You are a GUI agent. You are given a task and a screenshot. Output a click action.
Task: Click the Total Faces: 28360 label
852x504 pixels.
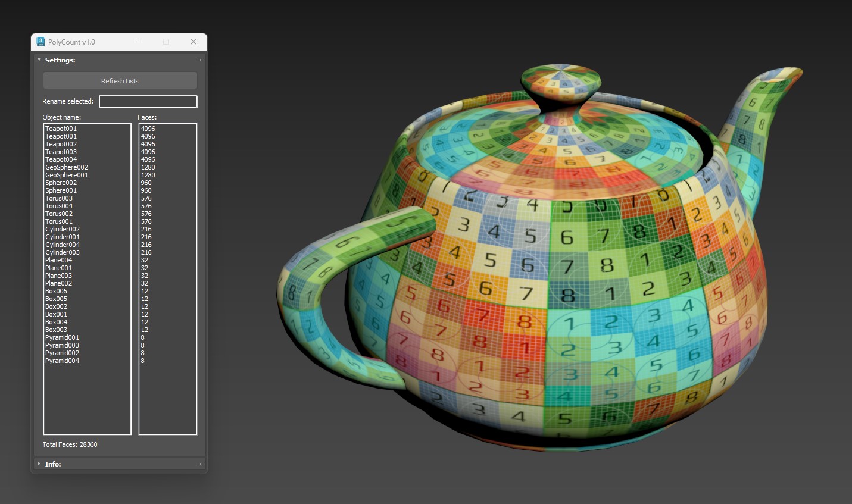tap(70, 444)
